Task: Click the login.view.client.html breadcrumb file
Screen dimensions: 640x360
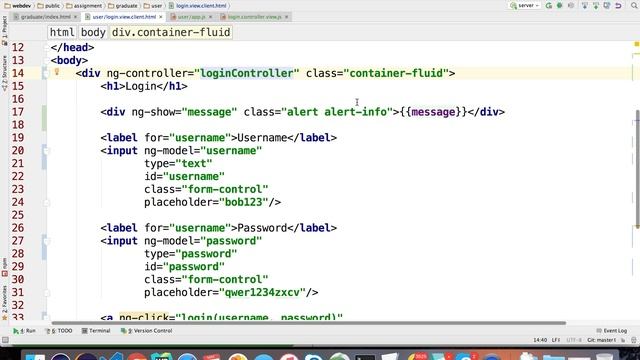Action: coord(198,6)
